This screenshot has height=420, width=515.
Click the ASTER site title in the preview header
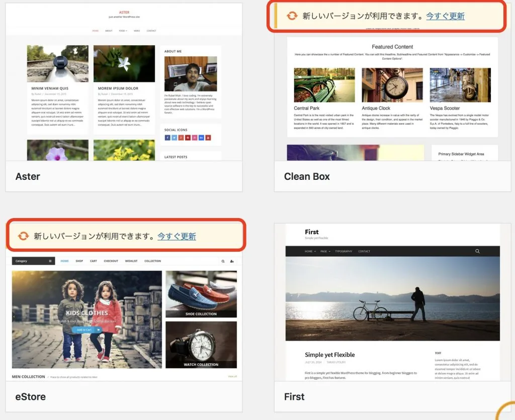point(124,13)
